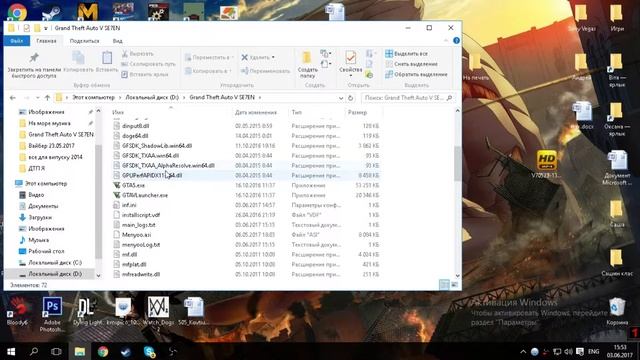Screen dimensions: 640x360
Task: Open the quick access toolbar dropdown arrow
Action: pyautogui.click(x=46, y=28)
